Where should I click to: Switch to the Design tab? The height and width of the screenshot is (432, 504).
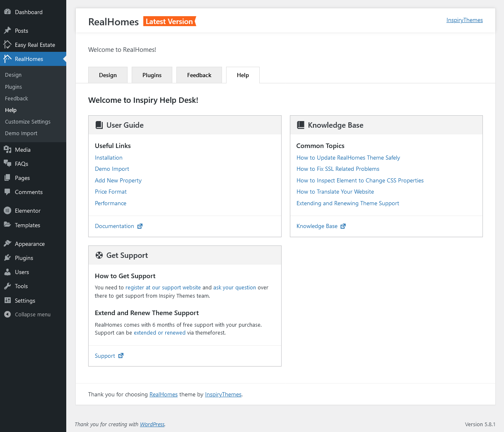pos(108,75)
